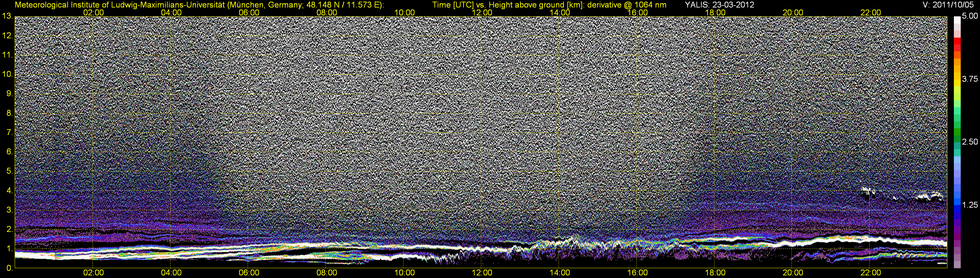Click the height axis label 3
The image size is (980, 278).
9,210
